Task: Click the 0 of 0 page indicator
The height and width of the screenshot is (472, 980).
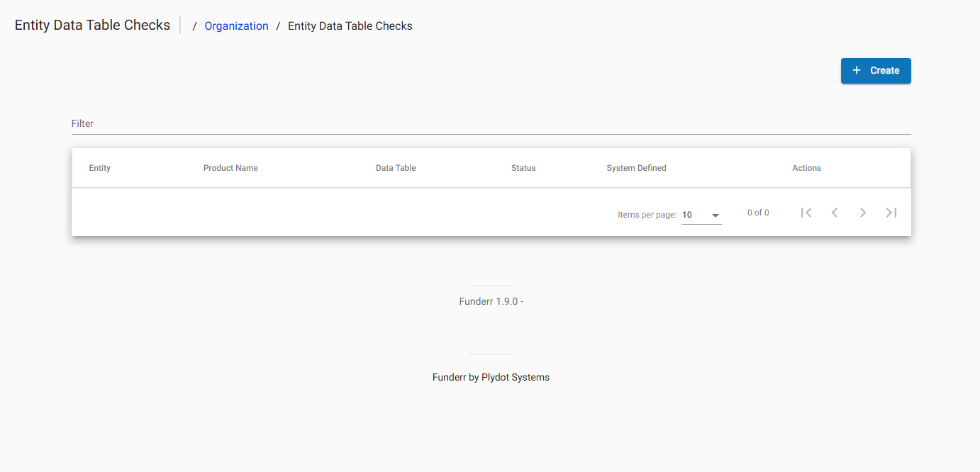Action: pos(758,212)
